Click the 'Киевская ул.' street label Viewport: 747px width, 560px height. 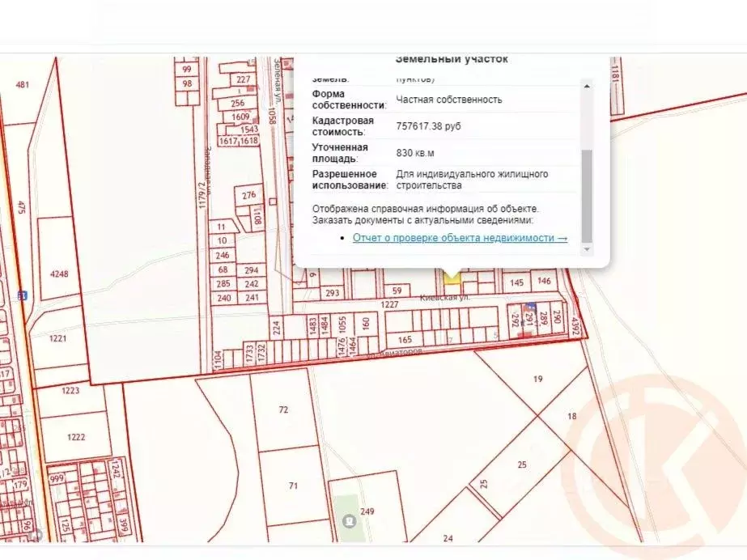445,298
